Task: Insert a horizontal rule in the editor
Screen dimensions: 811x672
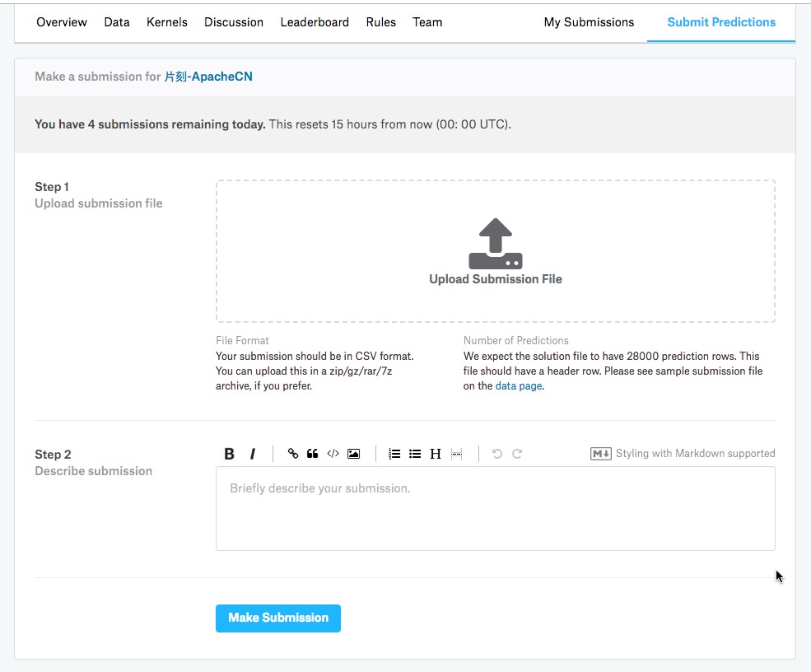Action: [x=456, y=454]
